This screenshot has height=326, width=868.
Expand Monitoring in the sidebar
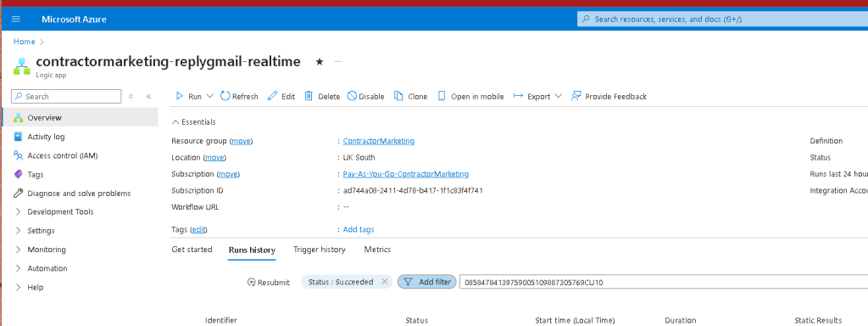coord(19,250)
